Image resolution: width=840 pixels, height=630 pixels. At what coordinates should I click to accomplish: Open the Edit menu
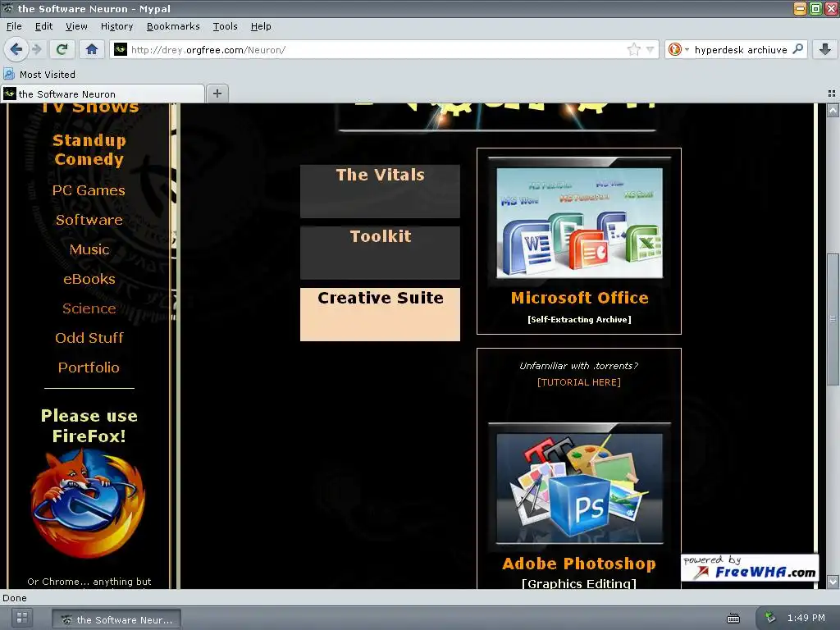point(44,26)
